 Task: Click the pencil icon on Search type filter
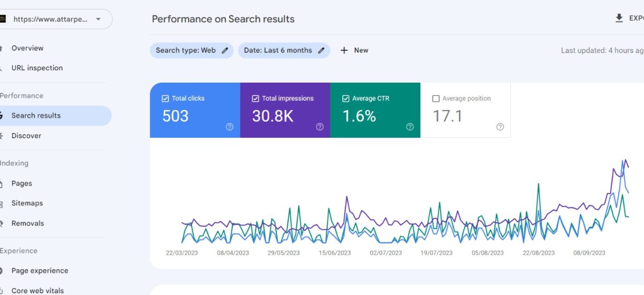point(225,50)
